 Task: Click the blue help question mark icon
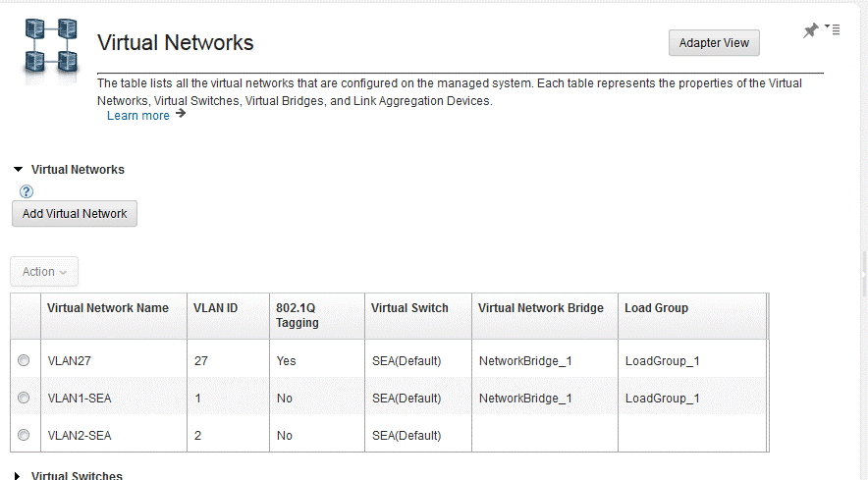pyautogui.click(x=27, y=191)
